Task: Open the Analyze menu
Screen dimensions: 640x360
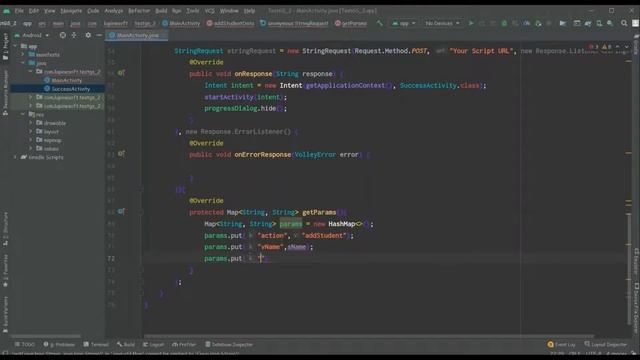Action: 113,11
